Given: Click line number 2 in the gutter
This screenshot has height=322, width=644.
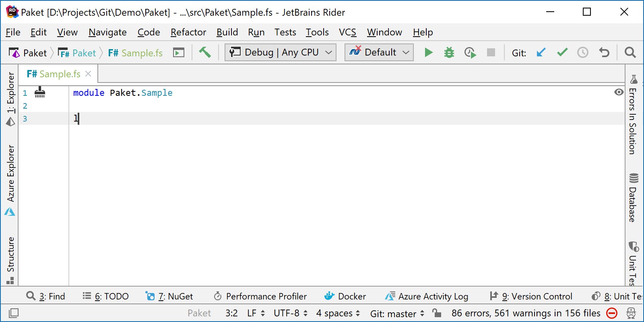Looking at the screenshot, I should (x=25, y=106).
